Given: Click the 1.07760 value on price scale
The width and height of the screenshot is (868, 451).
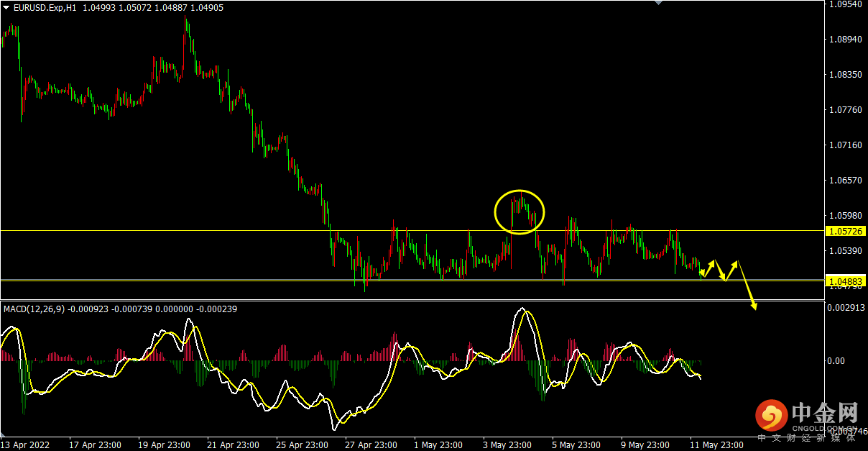Looking at the screenshot, I should pyautogui.click(x=845, y=110).
